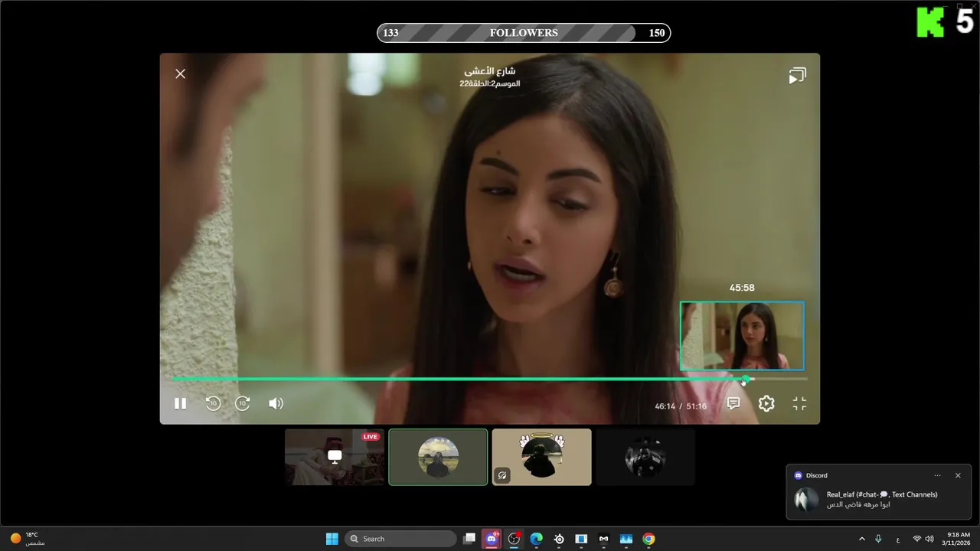The width and height of the screenshot is (980, 551).
Task: Skip forward 10 seconds
Action: (x=243, y=403)
